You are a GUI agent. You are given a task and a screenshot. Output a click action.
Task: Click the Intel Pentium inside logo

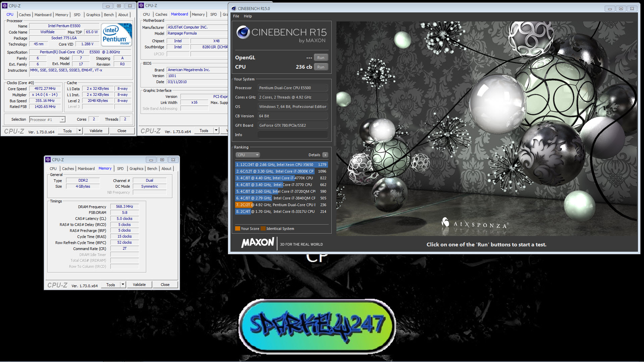(116, 35)
